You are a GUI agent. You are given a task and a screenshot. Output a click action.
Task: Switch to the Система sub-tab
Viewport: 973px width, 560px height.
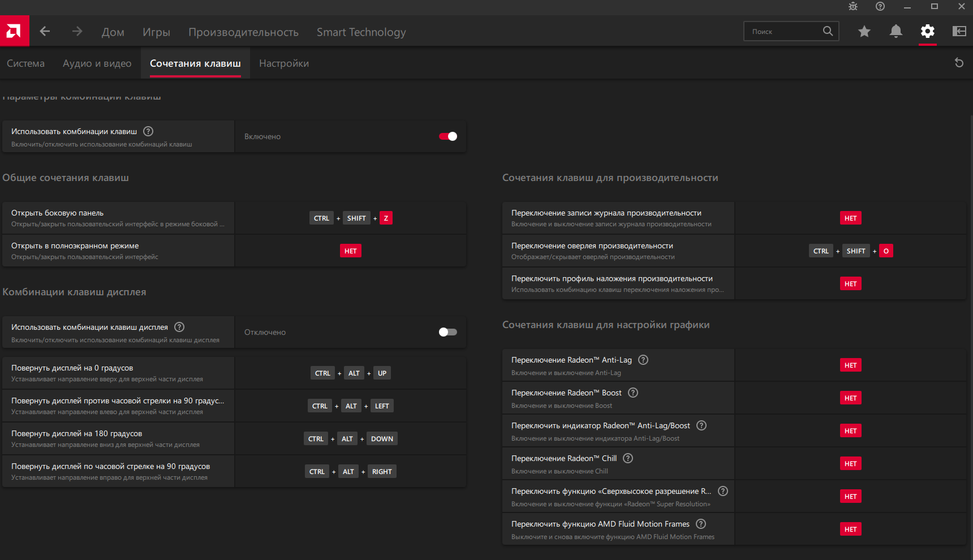25,63
